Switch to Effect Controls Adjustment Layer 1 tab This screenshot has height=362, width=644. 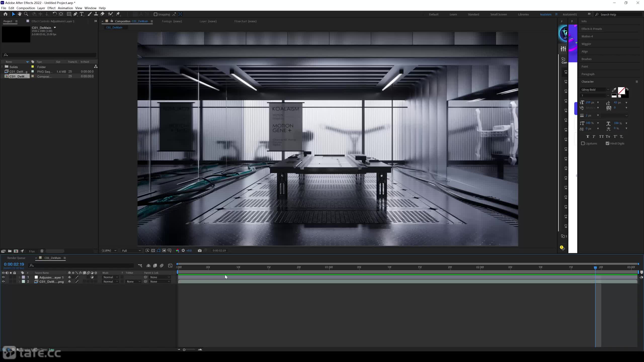[53, 21]
